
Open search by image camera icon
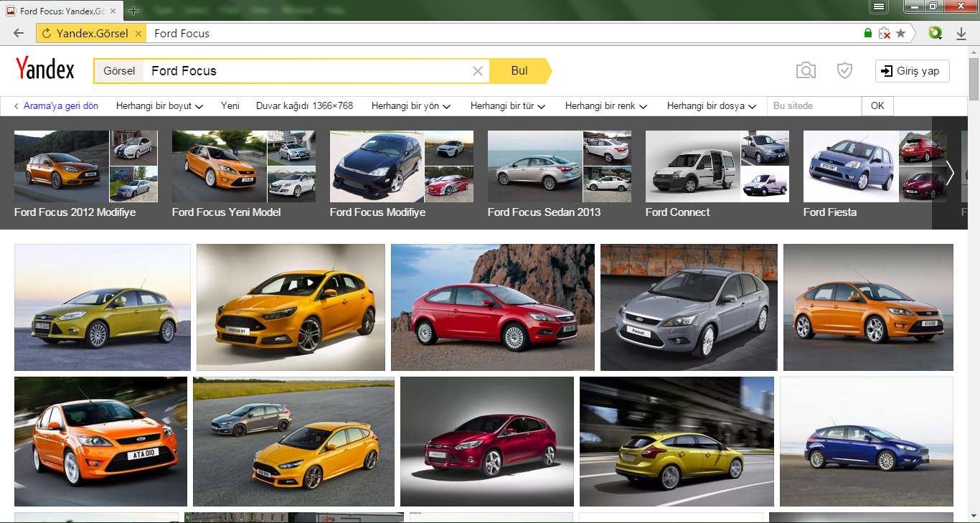[x=806, y=70]
